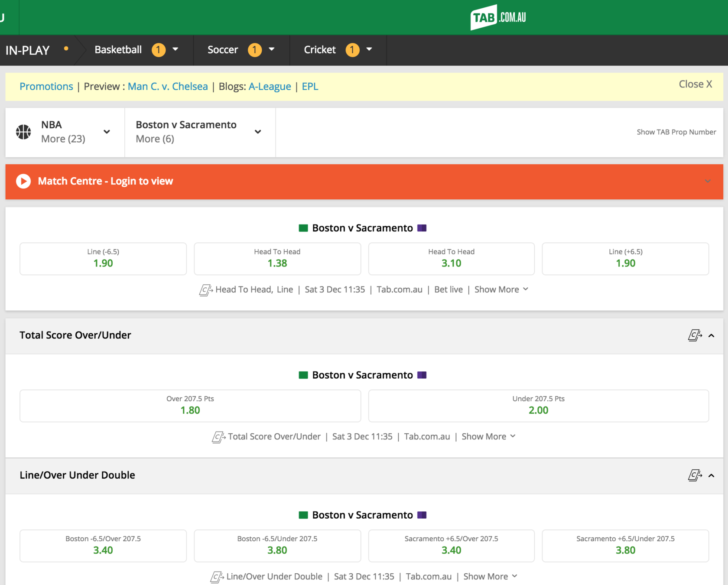Select Soccer menu item
728x585 pixels.
pyautogui.click(x=223, y=50)
